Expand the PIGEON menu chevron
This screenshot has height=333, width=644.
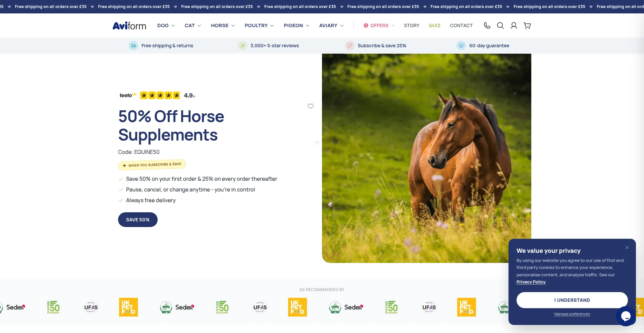pyautogui.click(x=308, y=25)
